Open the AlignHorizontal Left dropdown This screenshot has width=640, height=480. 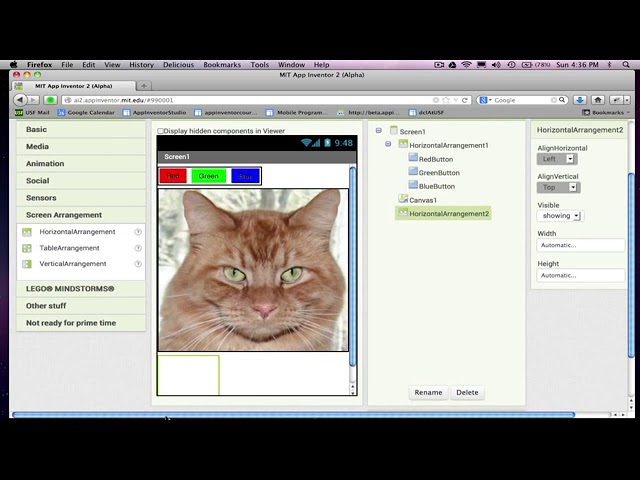coord(557,159)
